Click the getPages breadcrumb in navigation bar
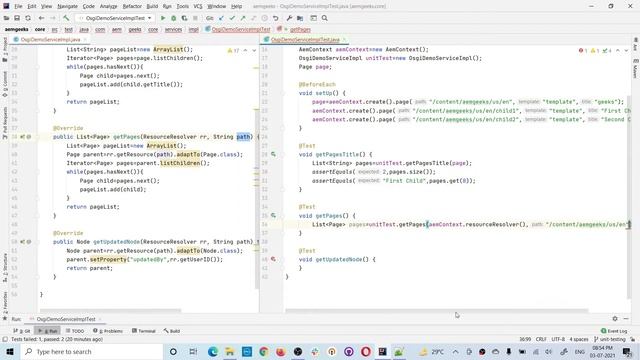The height and width of the screenshot is (360, 640). 300,29
